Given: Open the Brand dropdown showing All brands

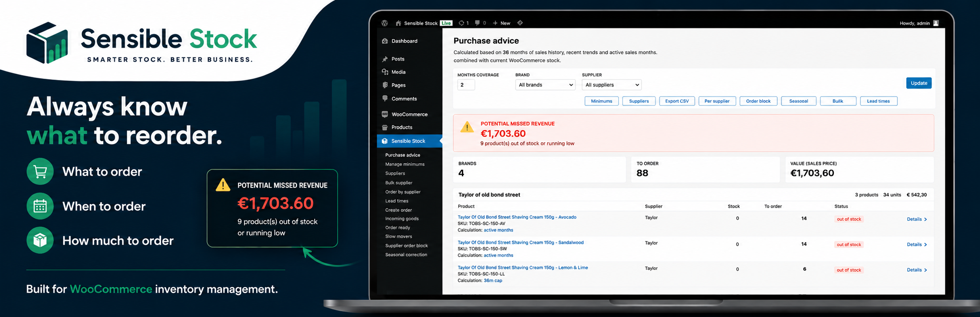Looking at the screenshot, I should 545,84.
